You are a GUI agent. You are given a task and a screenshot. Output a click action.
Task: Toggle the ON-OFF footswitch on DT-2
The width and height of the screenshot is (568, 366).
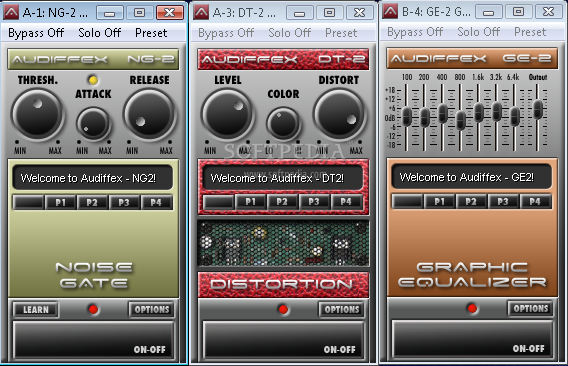click(x=284, y=340)
